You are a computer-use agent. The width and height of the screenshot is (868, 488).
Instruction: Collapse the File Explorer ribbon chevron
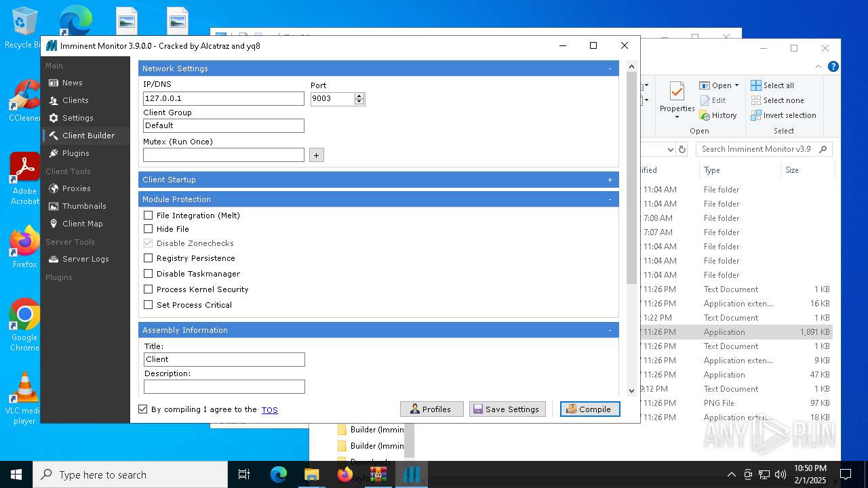[x=818, y=66]
